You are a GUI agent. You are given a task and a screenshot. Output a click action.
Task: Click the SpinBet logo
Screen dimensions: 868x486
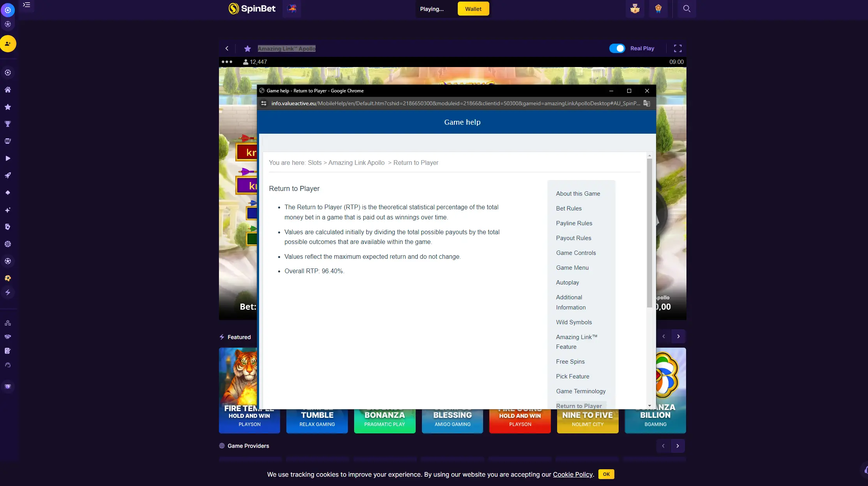(252, 9)
